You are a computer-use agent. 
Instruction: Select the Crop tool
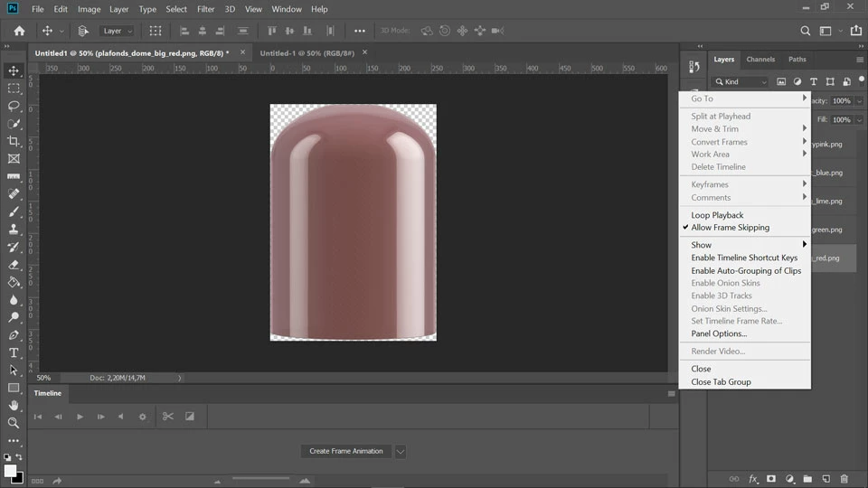[x=14, y=141]
